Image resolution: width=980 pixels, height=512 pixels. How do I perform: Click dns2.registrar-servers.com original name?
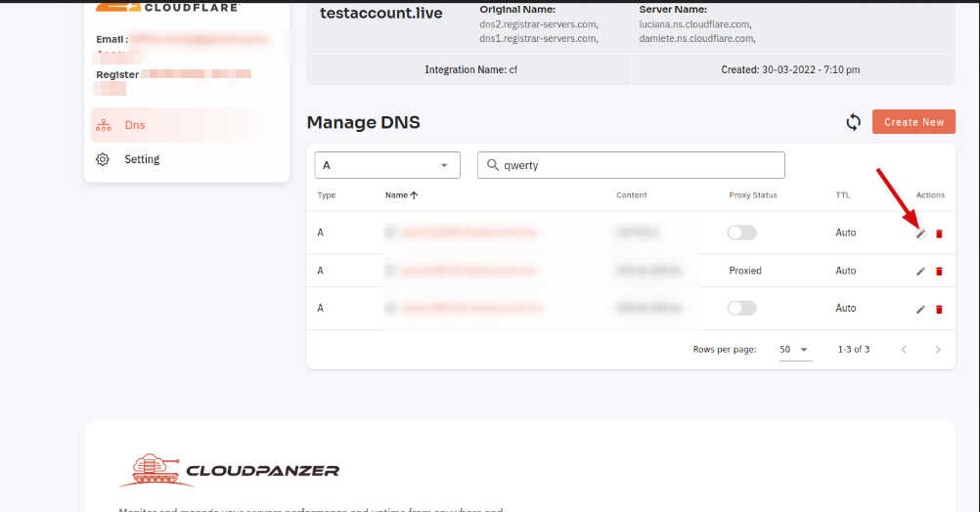539,24
